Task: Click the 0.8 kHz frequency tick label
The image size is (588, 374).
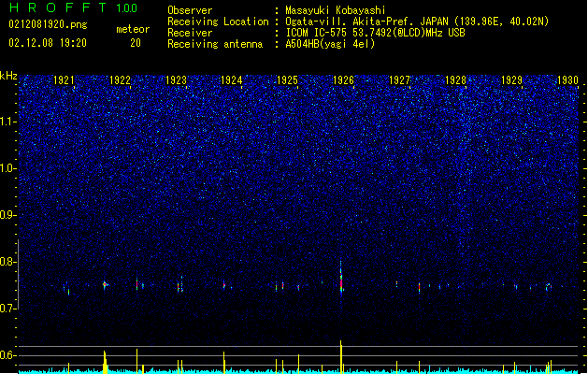Action: 8,262
